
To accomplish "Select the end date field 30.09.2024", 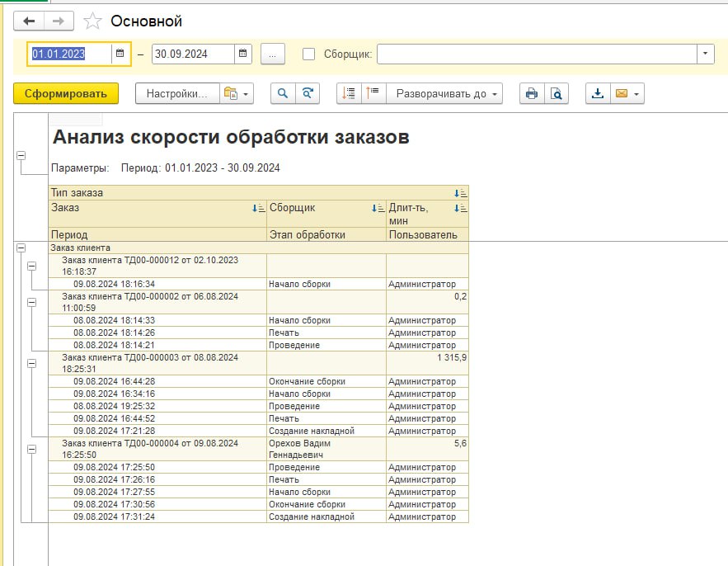I will tap(193, 54).
